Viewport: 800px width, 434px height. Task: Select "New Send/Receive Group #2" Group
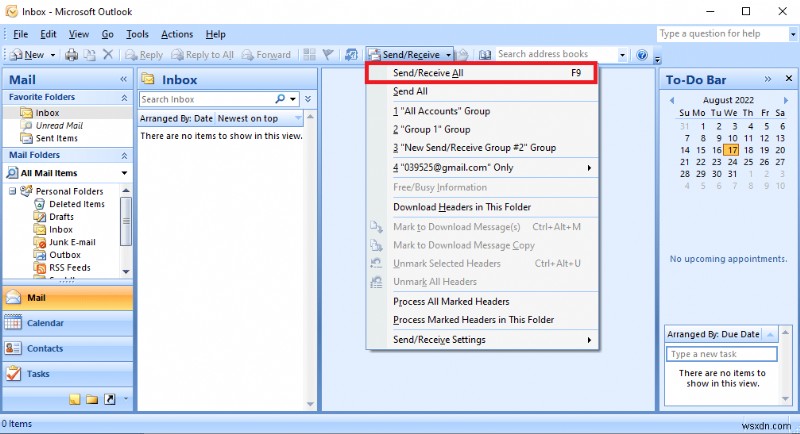click(482, 147)
